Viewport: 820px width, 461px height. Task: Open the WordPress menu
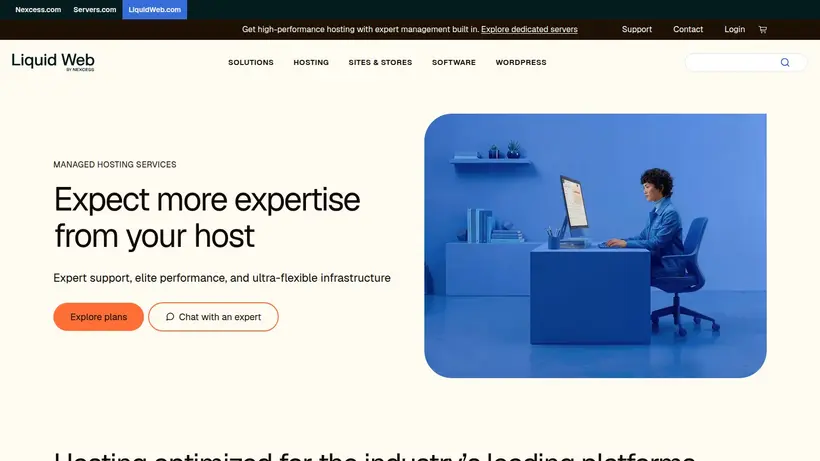click(521, 62)
